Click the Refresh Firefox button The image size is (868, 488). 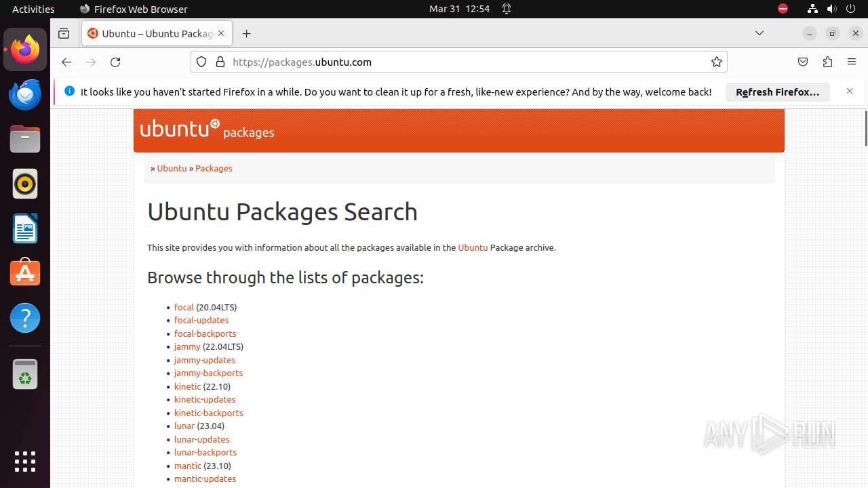(x=778, y=91)
